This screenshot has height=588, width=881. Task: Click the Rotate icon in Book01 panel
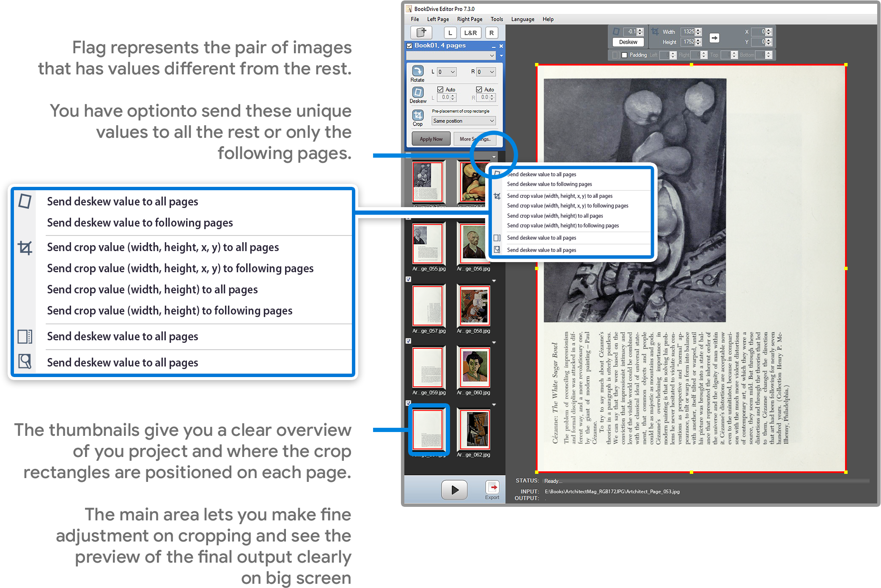pyautogui.click(x=418, y=71)
